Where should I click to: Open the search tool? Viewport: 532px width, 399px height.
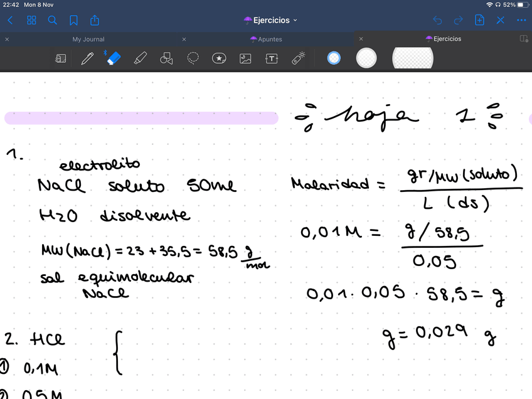pos(52,20)
